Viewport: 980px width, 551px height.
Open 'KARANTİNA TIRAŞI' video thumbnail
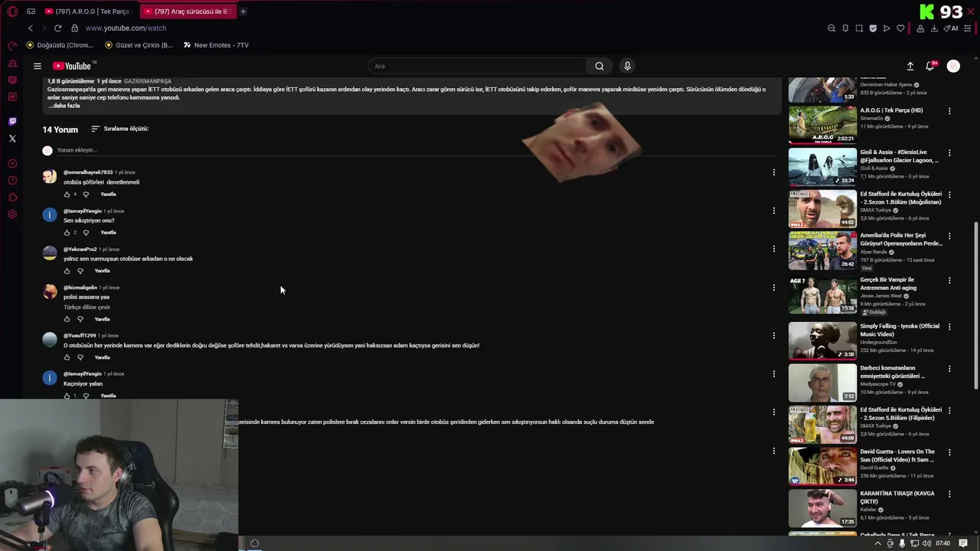pyautogui.click(x=822, y=508)
